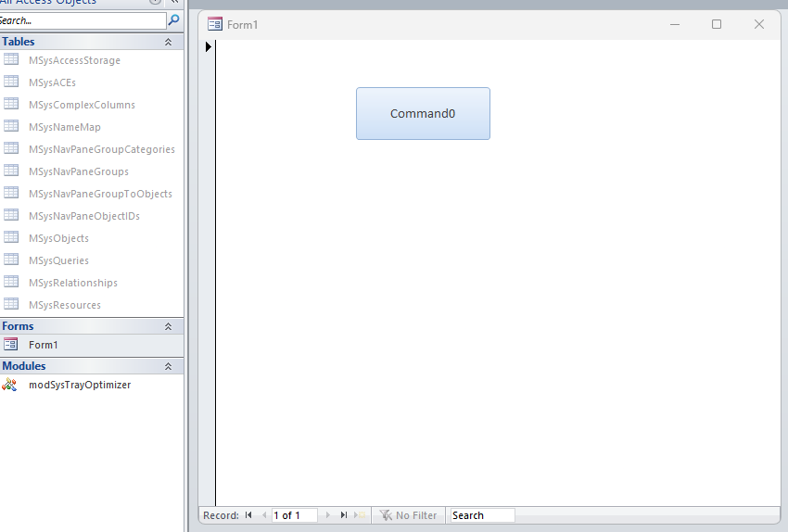788x532 pixels.
Task: Select Form1 in the navigation pane
Action: tap(43, 345)
